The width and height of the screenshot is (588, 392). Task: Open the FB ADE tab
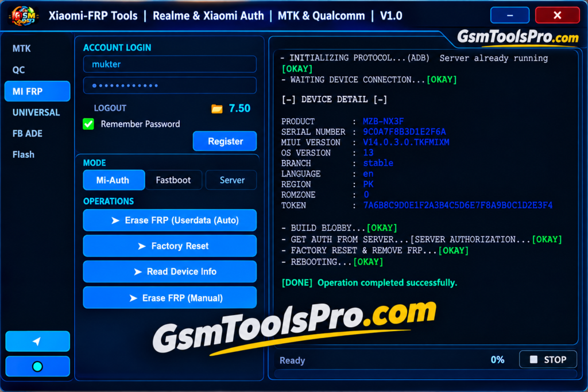[28, 133]
